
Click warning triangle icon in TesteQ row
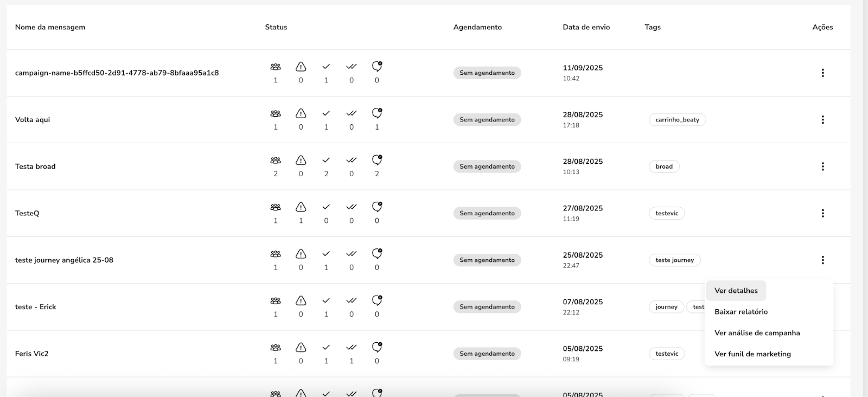tap(301, 207)
